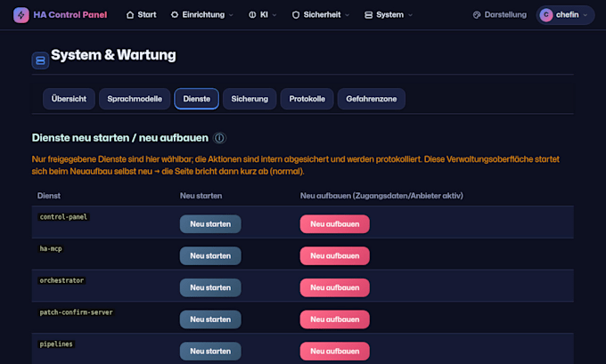
Task: Restart the ha-mcp service
Action: coord(210,256)
